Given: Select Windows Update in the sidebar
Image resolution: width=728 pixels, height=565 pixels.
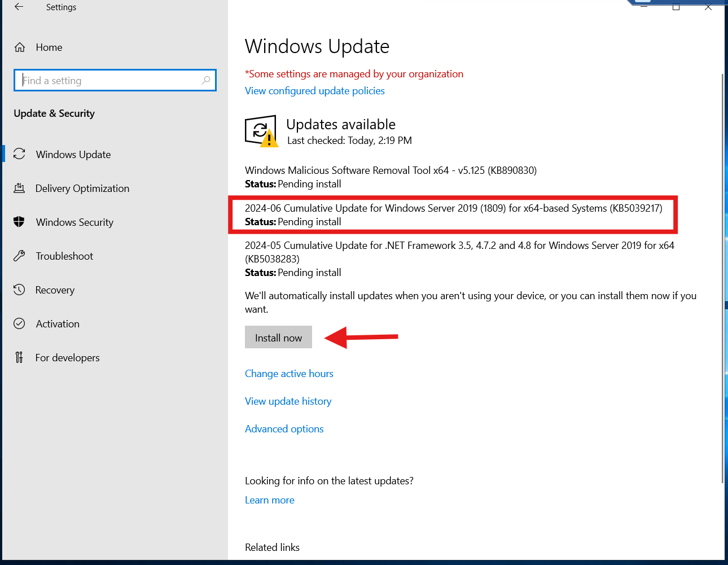Looking at the screenshot, I should pos(73,155).
